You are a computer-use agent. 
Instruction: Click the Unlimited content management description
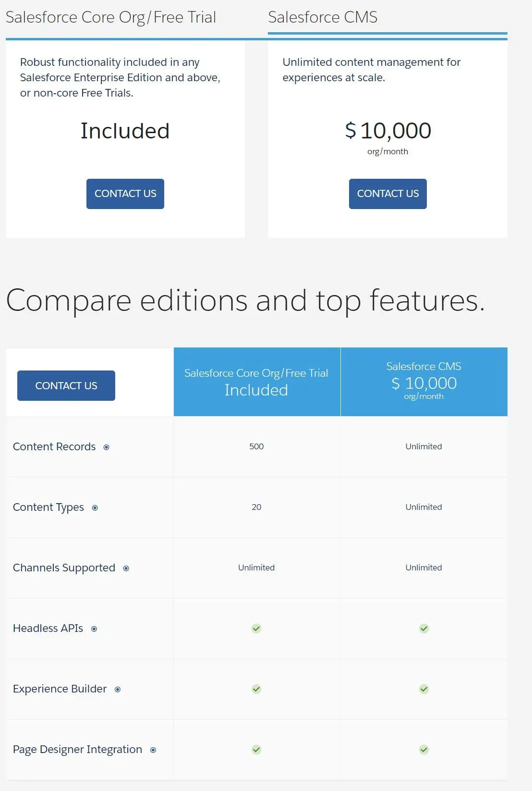371,70
